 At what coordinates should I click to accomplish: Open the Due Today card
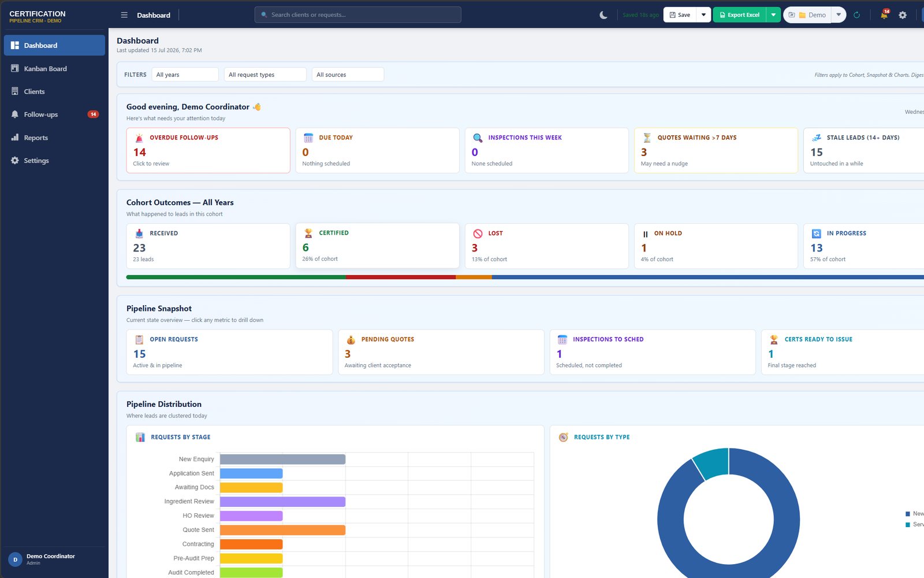click(x=377, y=150)
